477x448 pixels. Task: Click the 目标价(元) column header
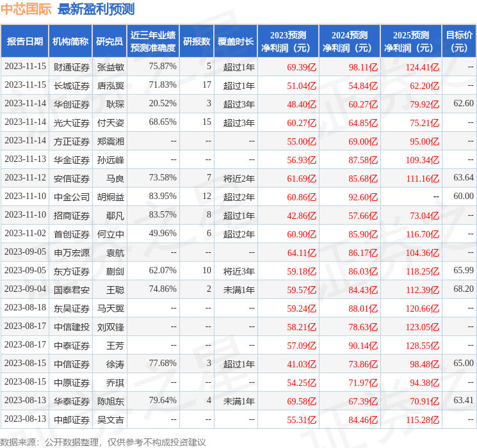(x=458, y=42)
